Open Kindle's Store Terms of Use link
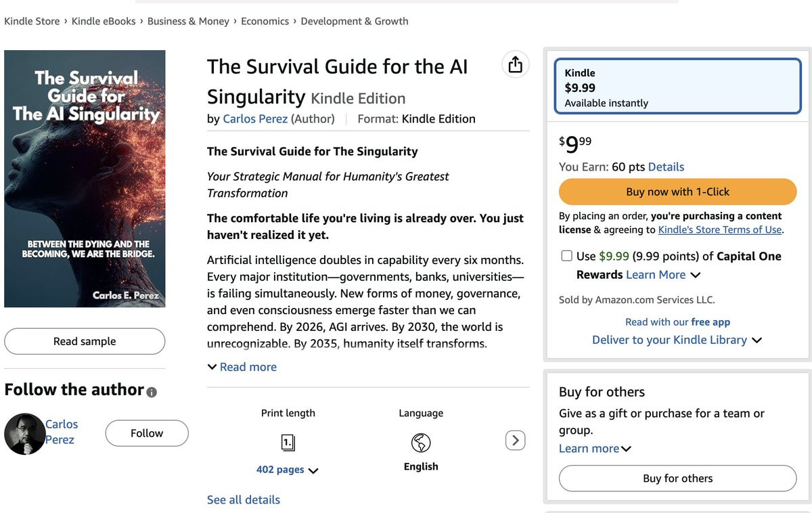812x513 pixels. tap(720, 229)
